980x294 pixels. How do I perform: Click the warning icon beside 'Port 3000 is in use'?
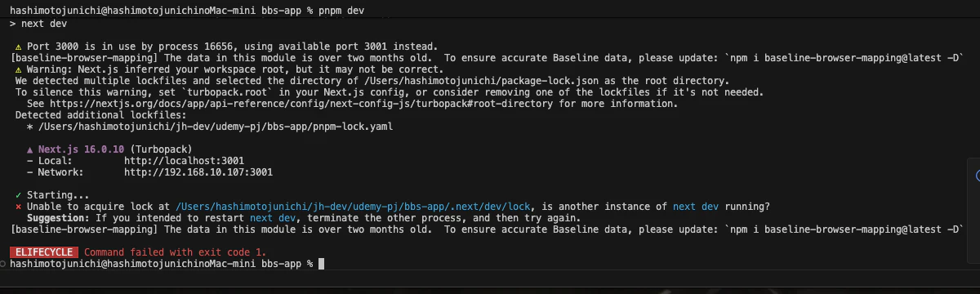[x=19, y=47]
